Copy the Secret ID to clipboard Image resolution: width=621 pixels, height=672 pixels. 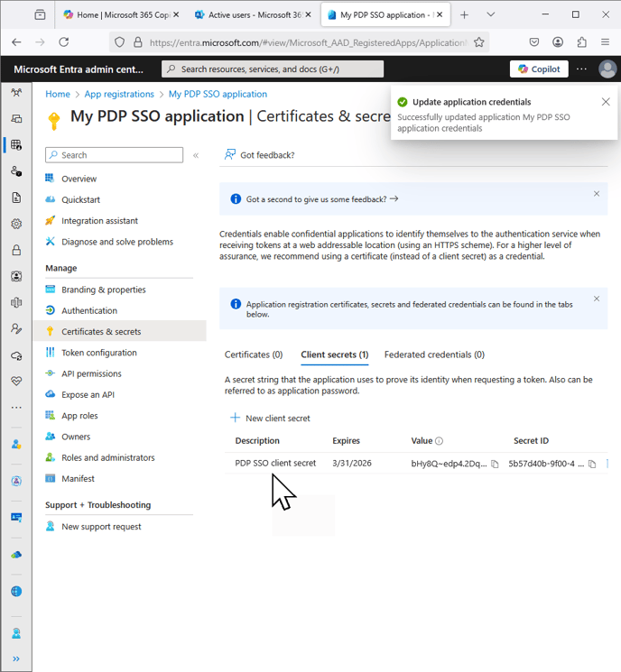click(x=592, y=464)
